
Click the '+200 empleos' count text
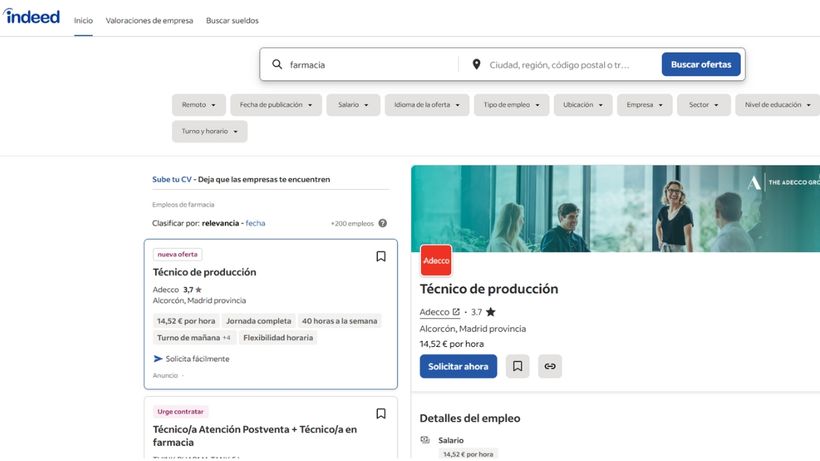click(352, 223)
